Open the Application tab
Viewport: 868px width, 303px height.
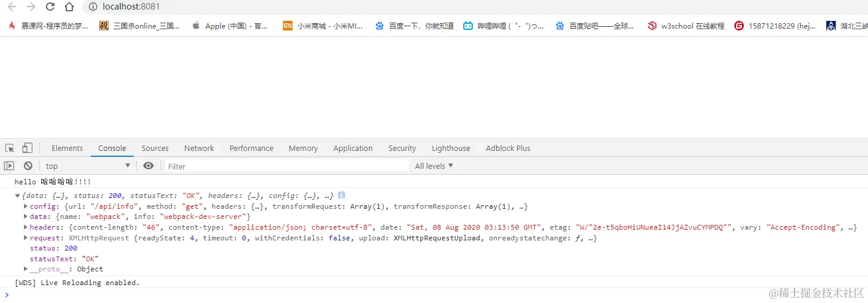click(353, 148)
